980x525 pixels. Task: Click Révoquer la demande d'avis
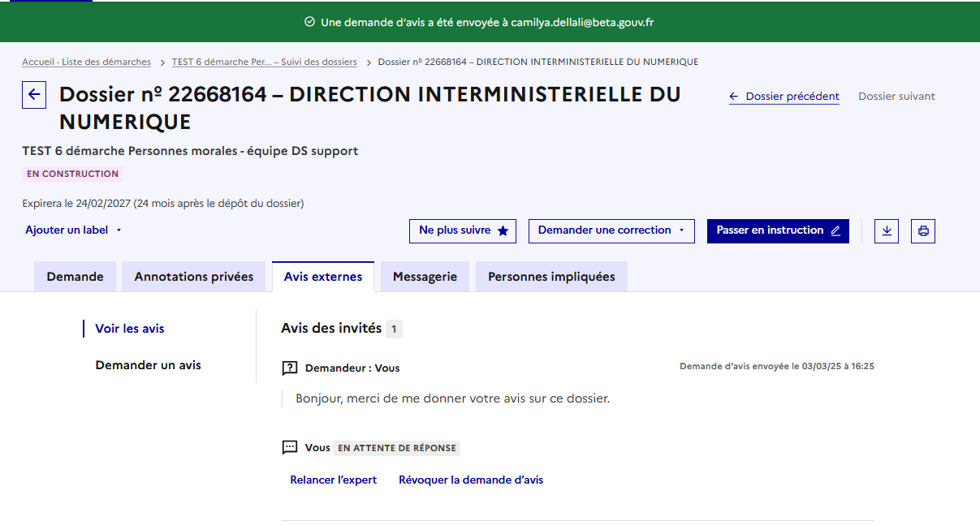[x=471, y=480]
